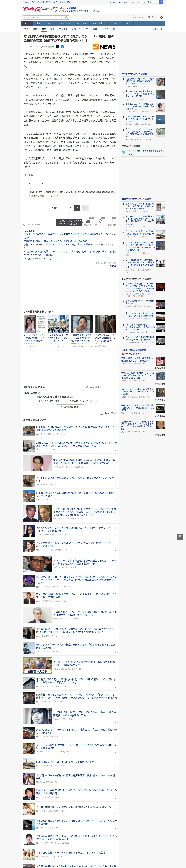Open the トップ tab
This screenshot has width=186, height=868.
coord(27,24)
